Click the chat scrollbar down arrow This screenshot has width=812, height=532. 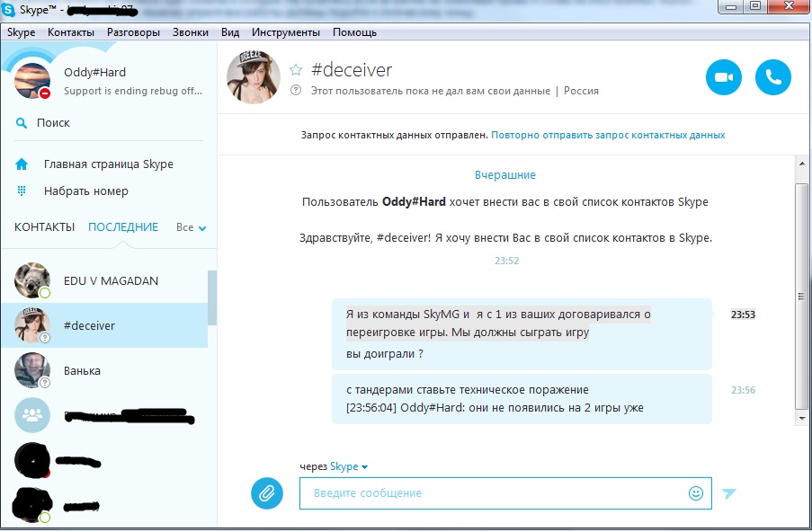point(802,418)
